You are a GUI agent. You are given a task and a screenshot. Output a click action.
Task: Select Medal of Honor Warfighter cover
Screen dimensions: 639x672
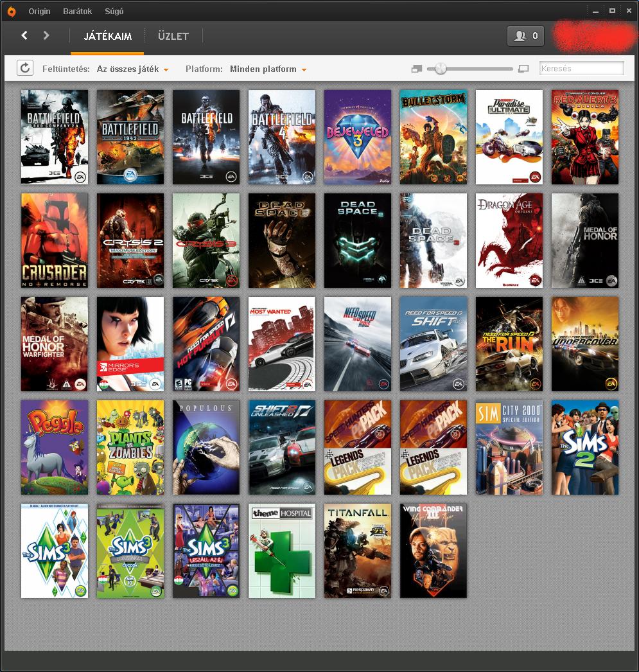pyautogui.click(x=55, y=344)
